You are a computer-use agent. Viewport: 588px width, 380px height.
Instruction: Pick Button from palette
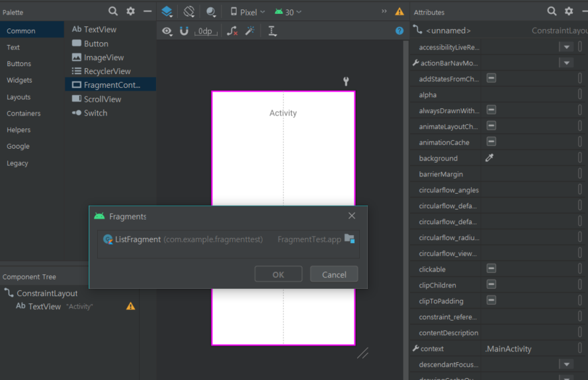110,44
